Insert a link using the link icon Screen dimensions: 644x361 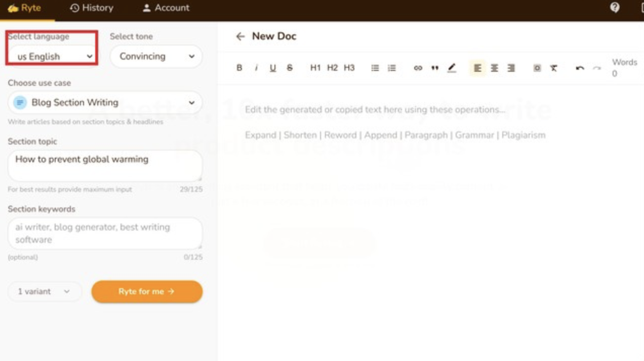tap(418, 68)
